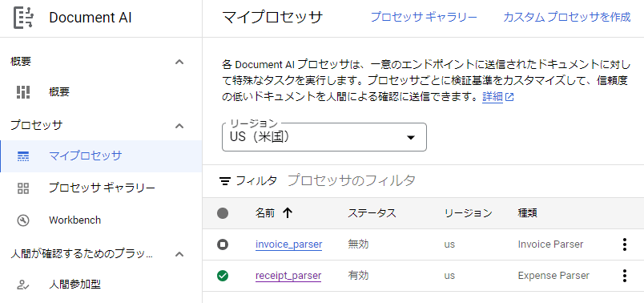Click the 種類 column header
Image resolution: width=644 pixels, height=303 pixels.
(x=528, y=213)
